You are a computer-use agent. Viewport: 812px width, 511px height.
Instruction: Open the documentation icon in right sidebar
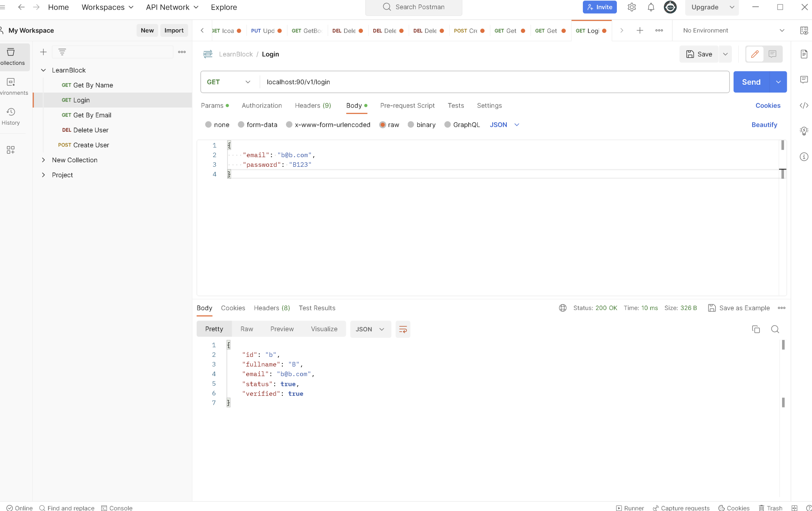tap(804, 54)
